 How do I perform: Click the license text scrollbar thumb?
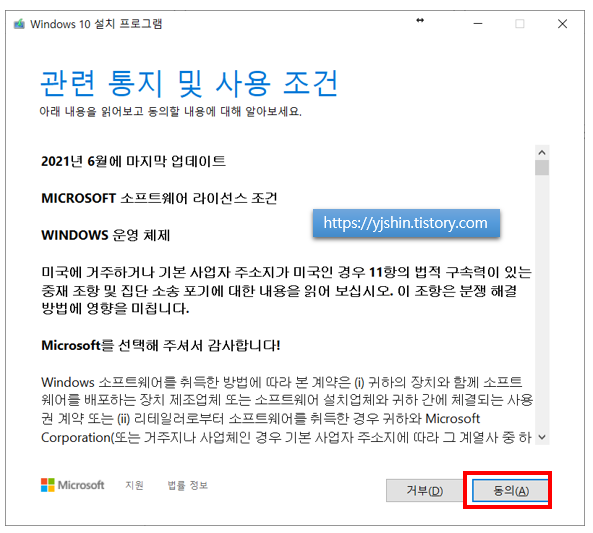click(x=542, y=168)
